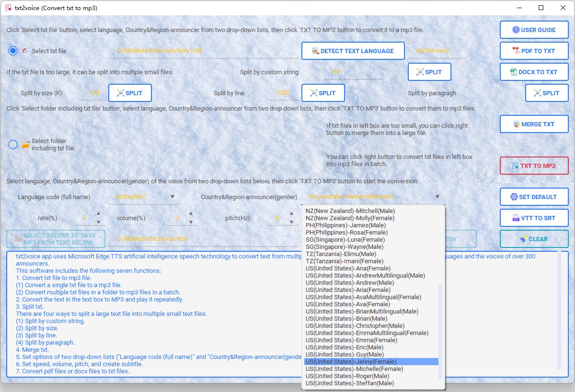Screen dimensions: 575x392
Task: Click the description text box scrollbar
Action: (559, 310)
